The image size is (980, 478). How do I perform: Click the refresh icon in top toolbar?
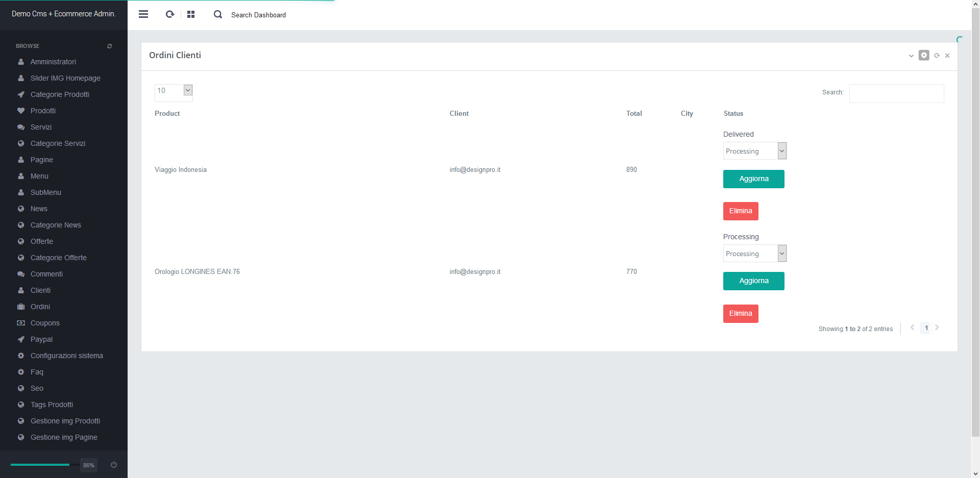(170, 14)
